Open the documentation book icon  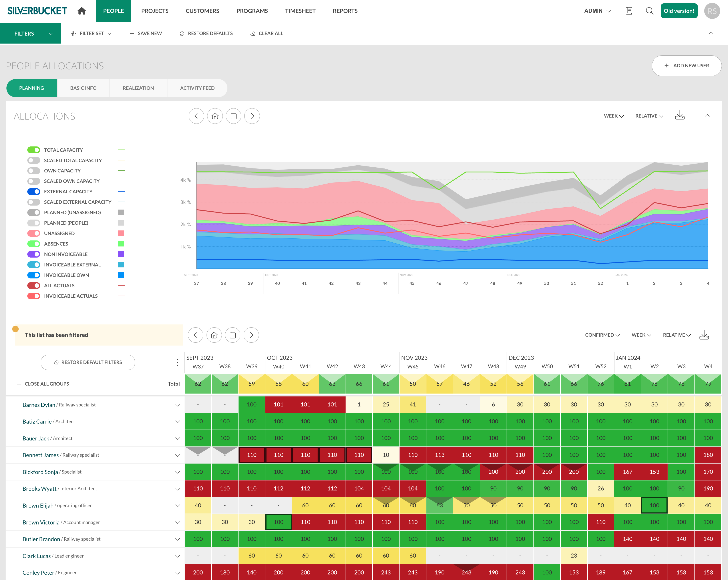coord(628,11)
